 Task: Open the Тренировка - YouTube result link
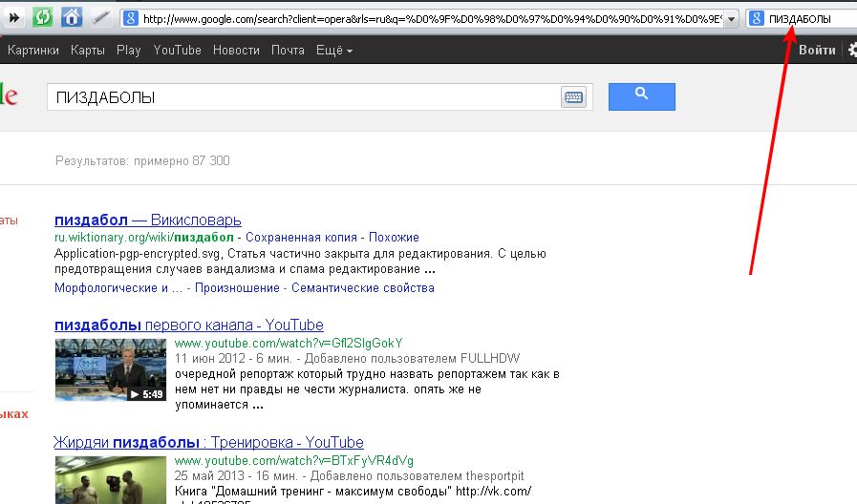pyautogui.click(x=208, y=442)
